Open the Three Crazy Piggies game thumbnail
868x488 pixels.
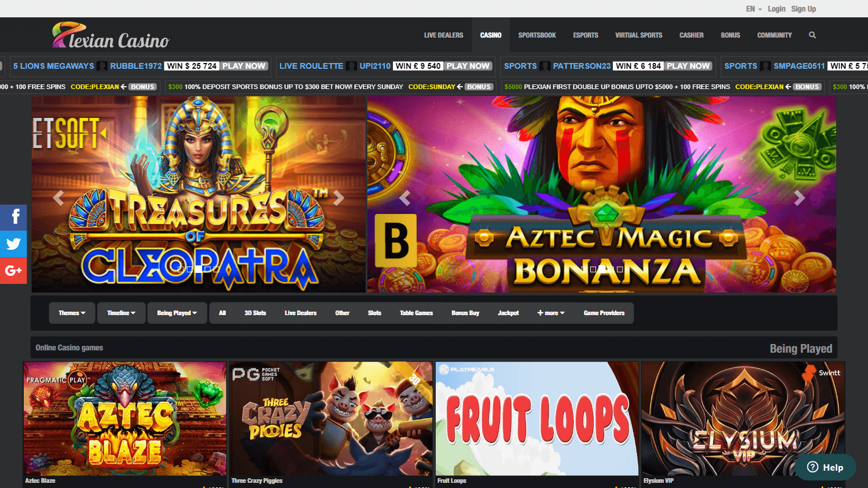331,419
